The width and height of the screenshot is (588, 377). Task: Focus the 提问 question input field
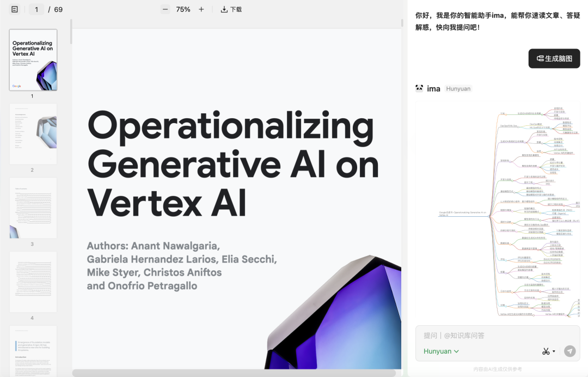tap(498, 336)
